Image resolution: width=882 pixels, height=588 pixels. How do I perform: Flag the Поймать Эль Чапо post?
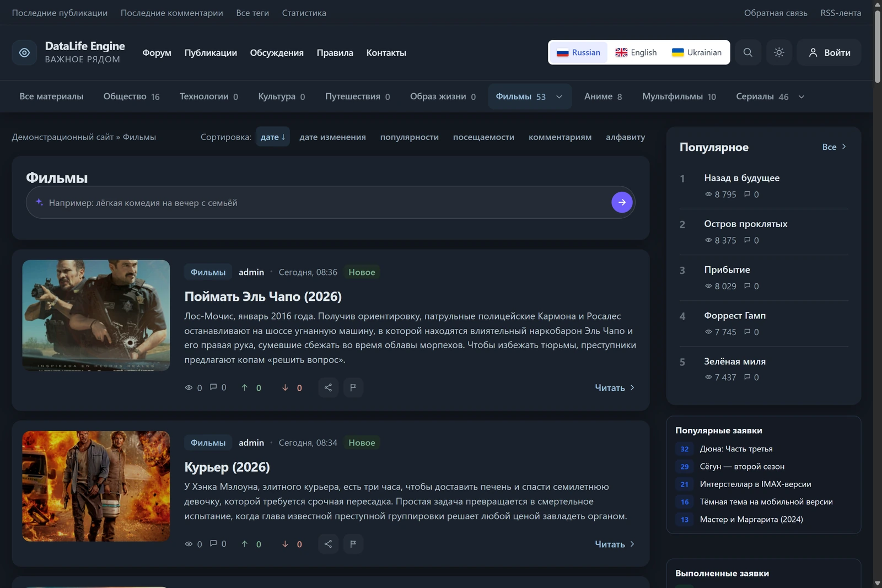[x=353, y=387]
